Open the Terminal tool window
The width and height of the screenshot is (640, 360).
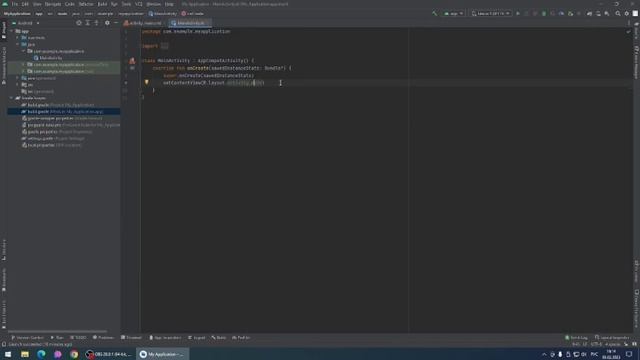pyautogui.click(x=131, y=338)
